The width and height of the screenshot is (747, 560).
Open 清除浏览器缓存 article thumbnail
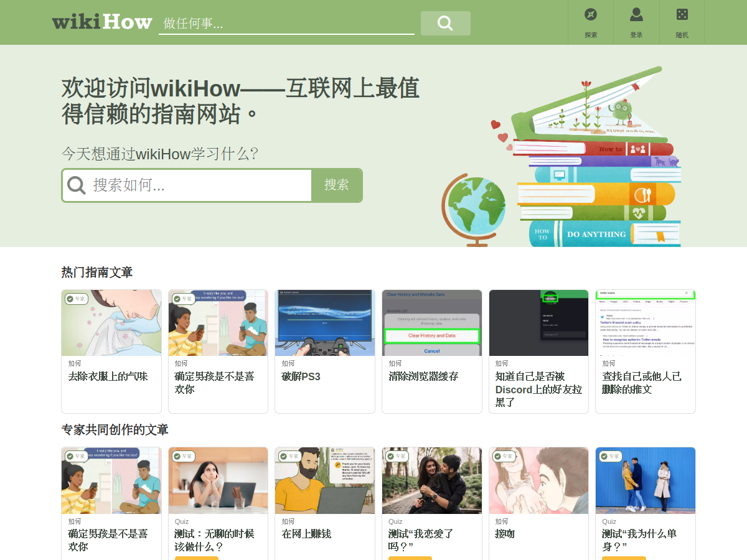tap(432, 322)
